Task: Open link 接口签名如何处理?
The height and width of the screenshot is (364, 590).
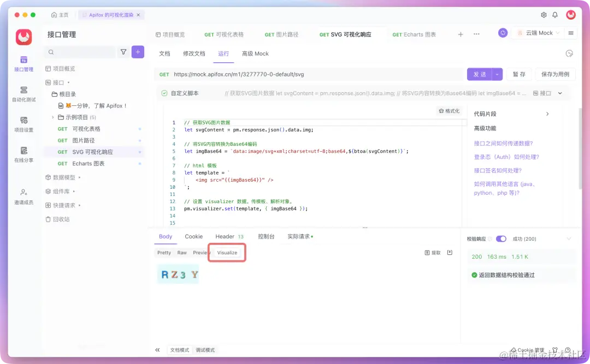Action: [498, 170]
